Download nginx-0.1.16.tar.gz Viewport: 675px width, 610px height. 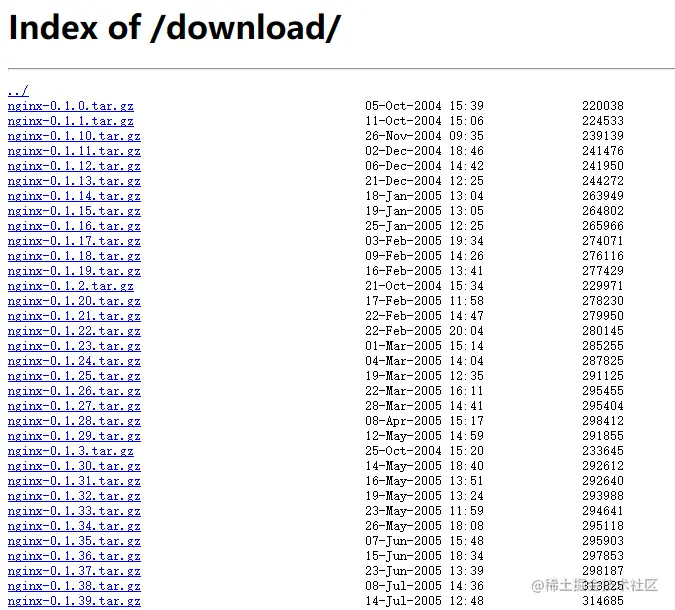[x=74, y=226]
